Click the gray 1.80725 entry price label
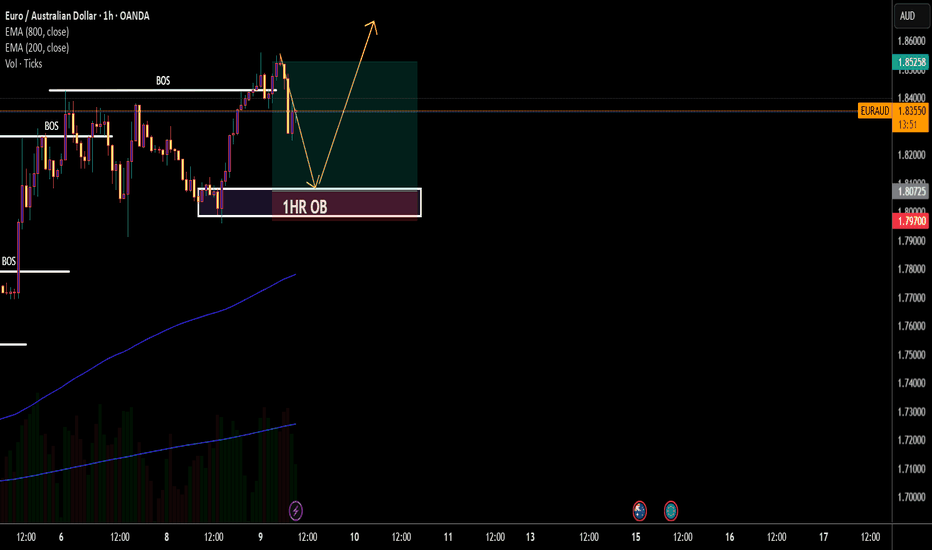This screenshot has height=550, width=932. [911, 191]
